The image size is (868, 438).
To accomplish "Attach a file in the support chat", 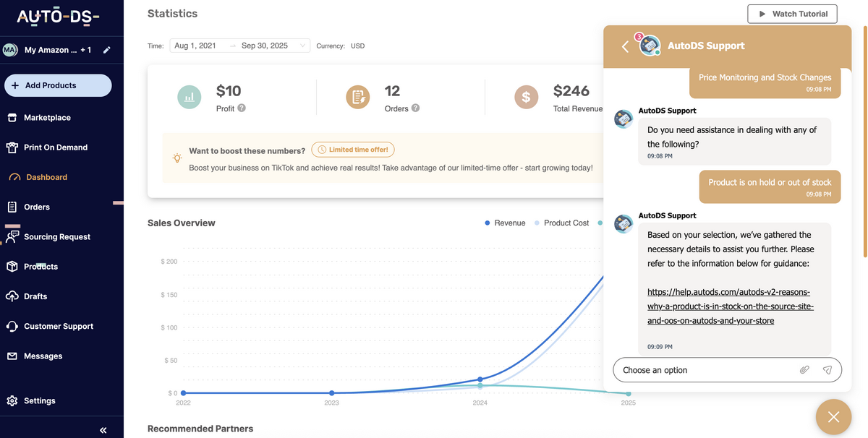I will pos(804,369).
